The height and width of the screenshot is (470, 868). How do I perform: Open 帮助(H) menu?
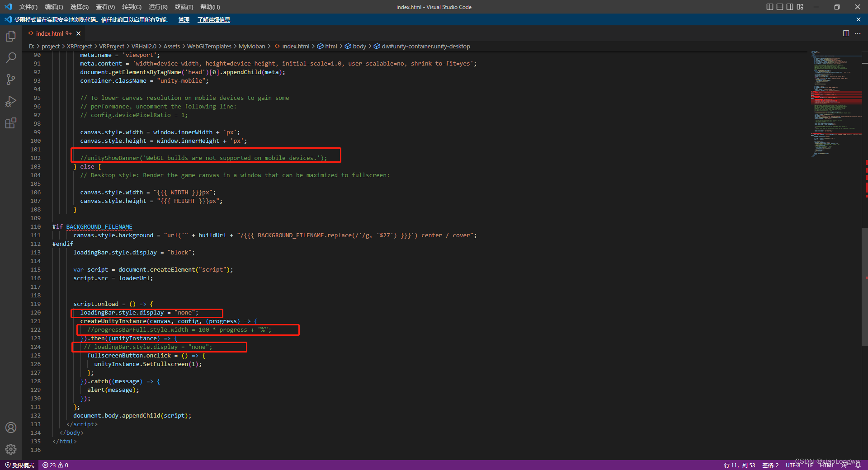click(x=210, y=7)
